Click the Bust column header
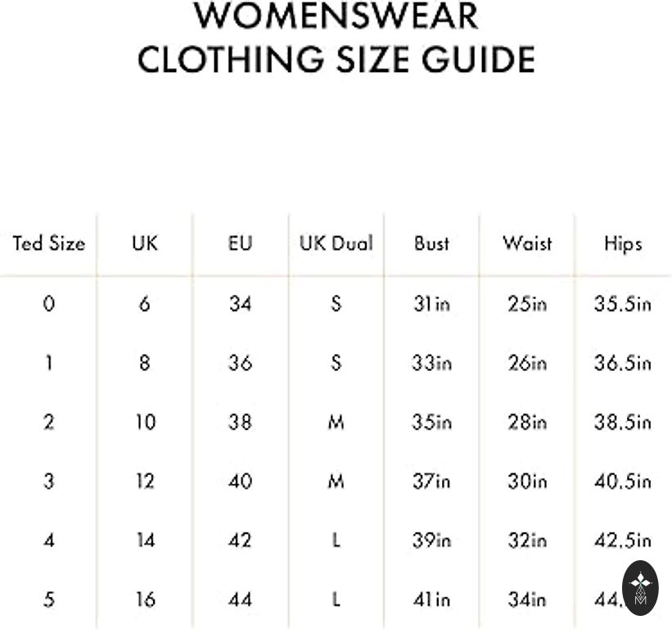Image resolution: width=672 pixels, height=629 pixels. [431, 243]
